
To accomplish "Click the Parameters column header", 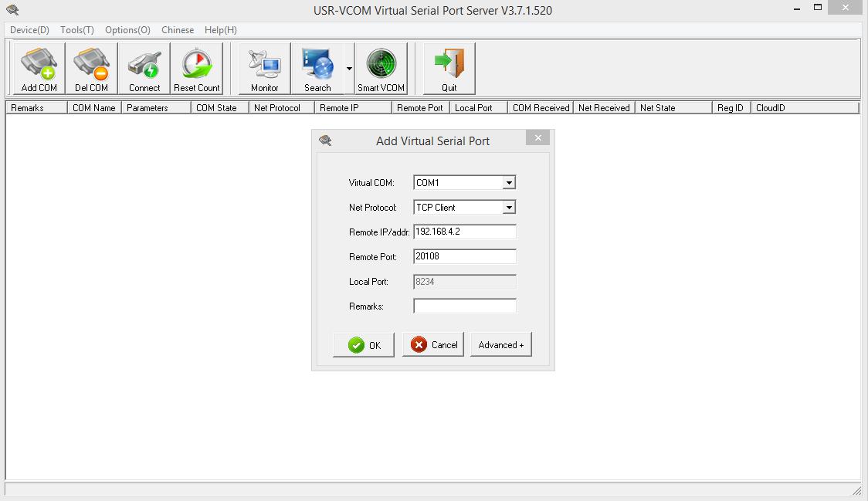I will tap(156, 108).
